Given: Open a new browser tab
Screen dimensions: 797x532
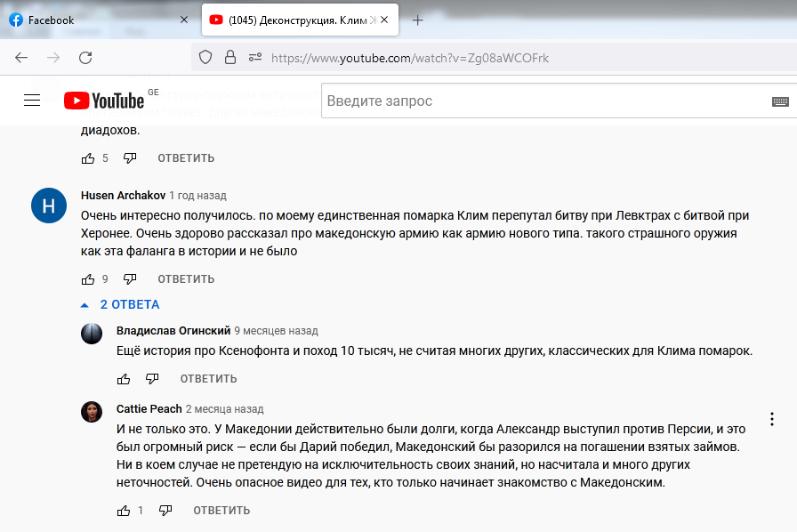Looking at the screenshot, I should click(x=417, y=20).
